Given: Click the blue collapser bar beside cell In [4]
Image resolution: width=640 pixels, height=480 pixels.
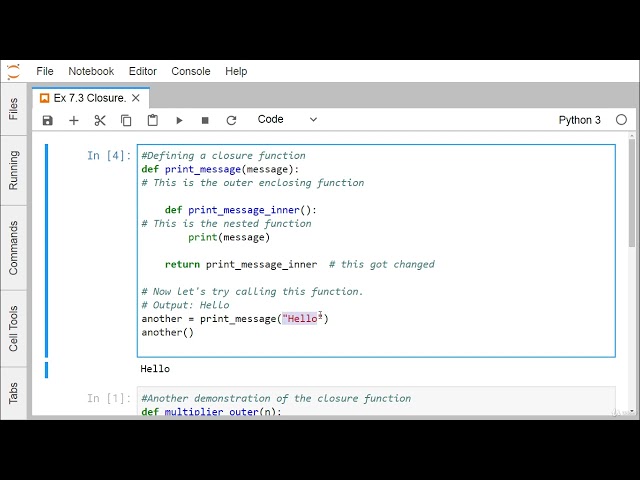Looking at the screenshot, I should (47, 251).
